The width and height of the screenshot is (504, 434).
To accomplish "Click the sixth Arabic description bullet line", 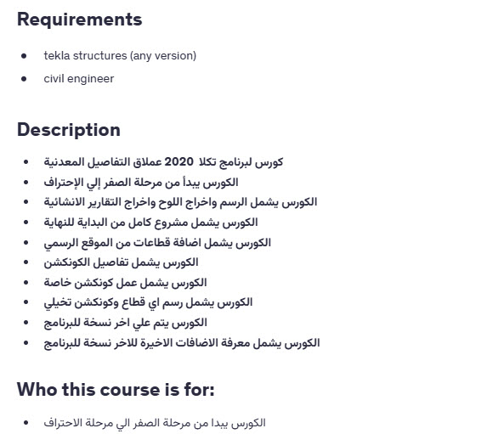I will [x=121, y=262].
